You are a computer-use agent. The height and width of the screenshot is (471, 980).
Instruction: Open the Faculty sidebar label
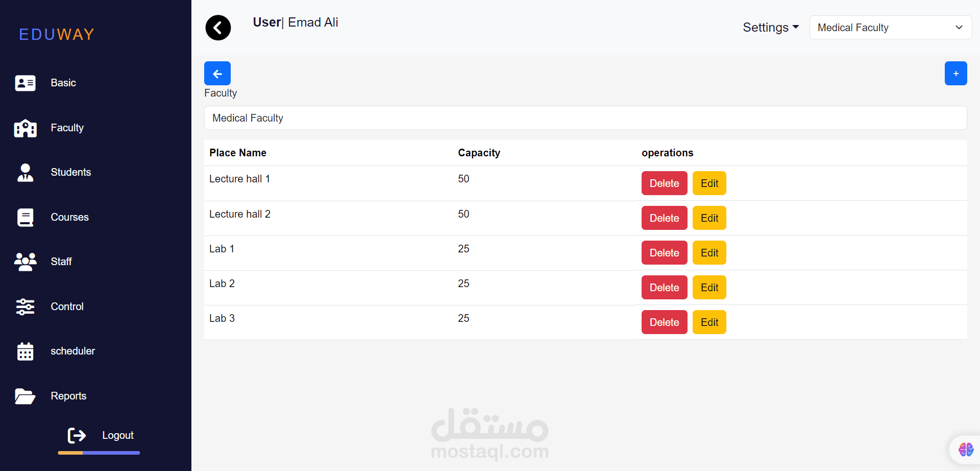coord(67,128)
